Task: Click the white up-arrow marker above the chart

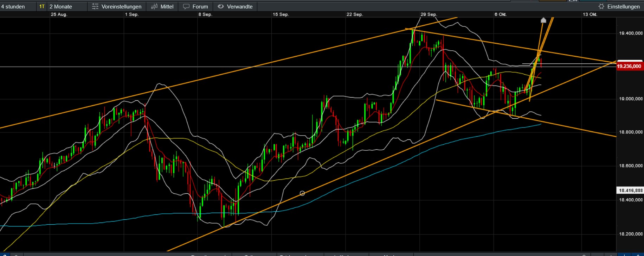Action: click(x=543, y=20)
